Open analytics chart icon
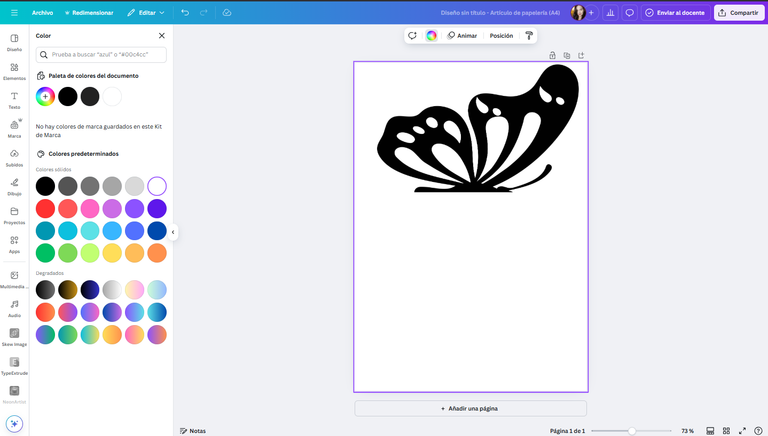This screenshot has height=436, width=768. [x=610, y=13]
